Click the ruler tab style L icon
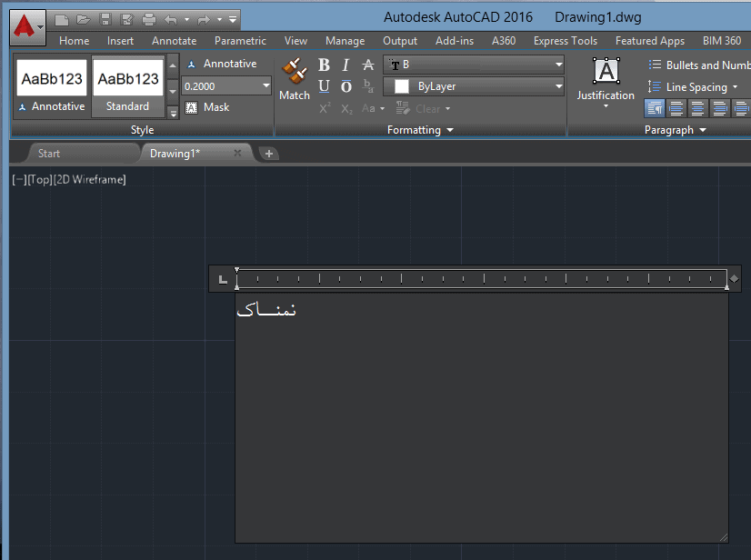Image resolution: width=751 pixels, height=560 pixels. coord(223,279)
